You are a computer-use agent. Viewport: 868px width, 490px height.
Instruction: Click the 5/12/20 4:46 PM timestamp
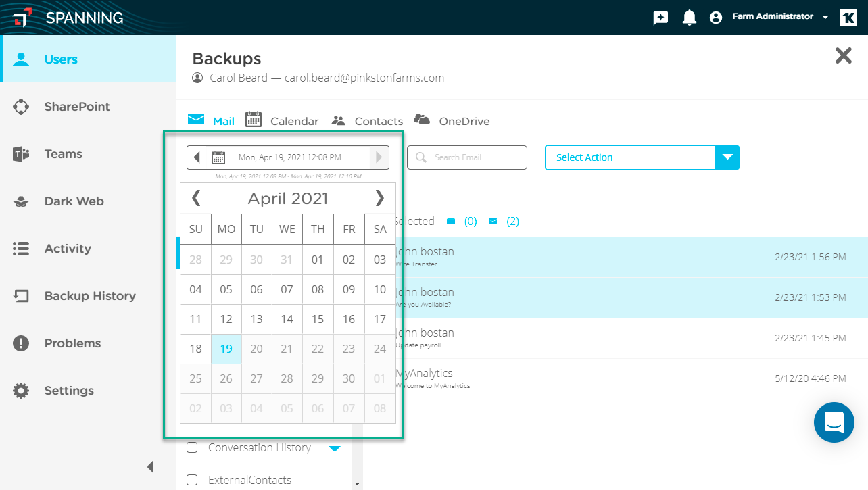pyautogui.click(x=810, y=378)
